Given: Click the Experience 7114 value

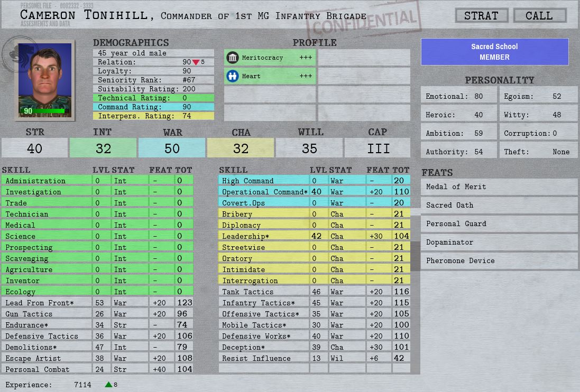Looking at the screenshot, I should [x=82, y=385].
